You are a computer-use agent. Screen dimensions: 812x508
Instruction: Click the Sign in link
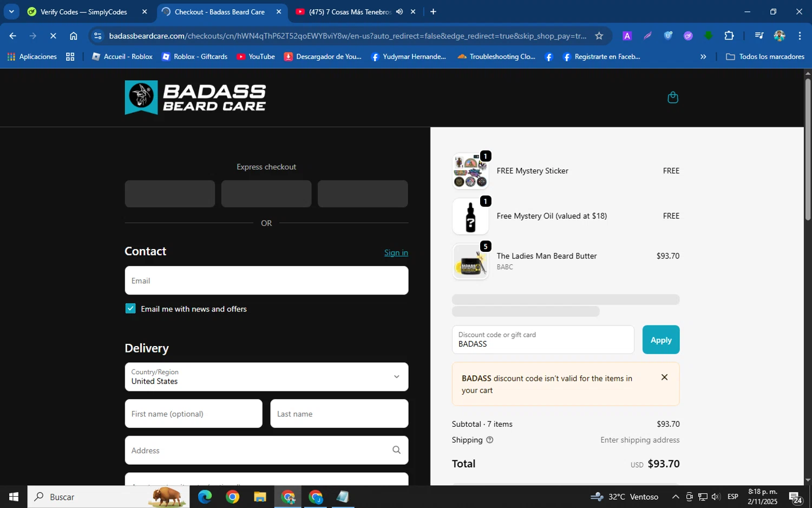click(396, 252)
